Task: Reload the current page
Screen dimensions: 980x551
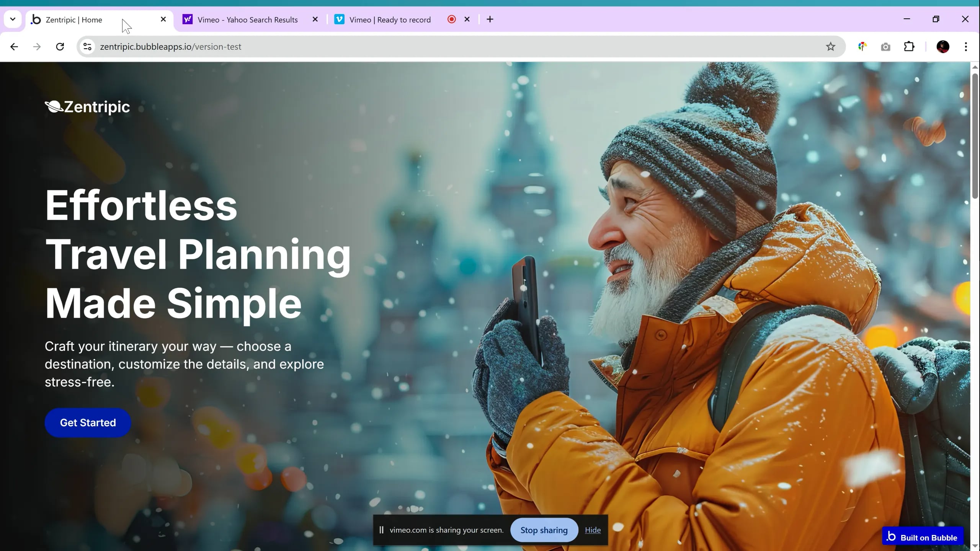Action: coord(60,47)
